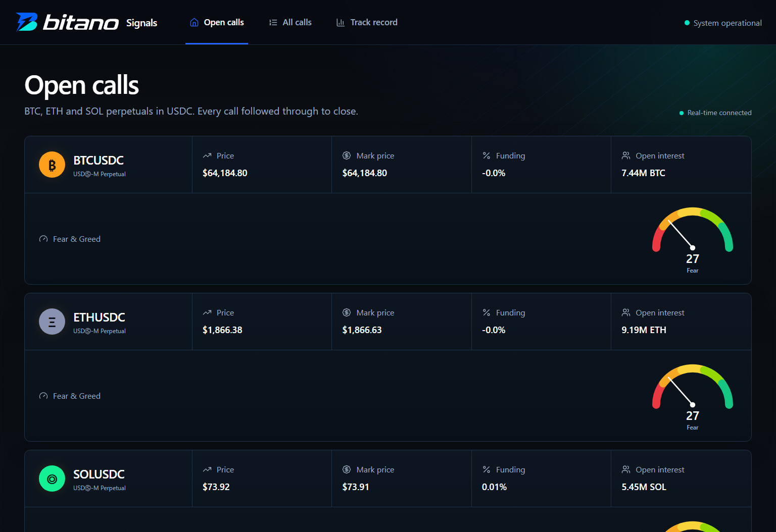Click the USD-M Perpetual label under ETHUSDC
The width and height of the screenshot is (776, 532).
click(100, 331)
